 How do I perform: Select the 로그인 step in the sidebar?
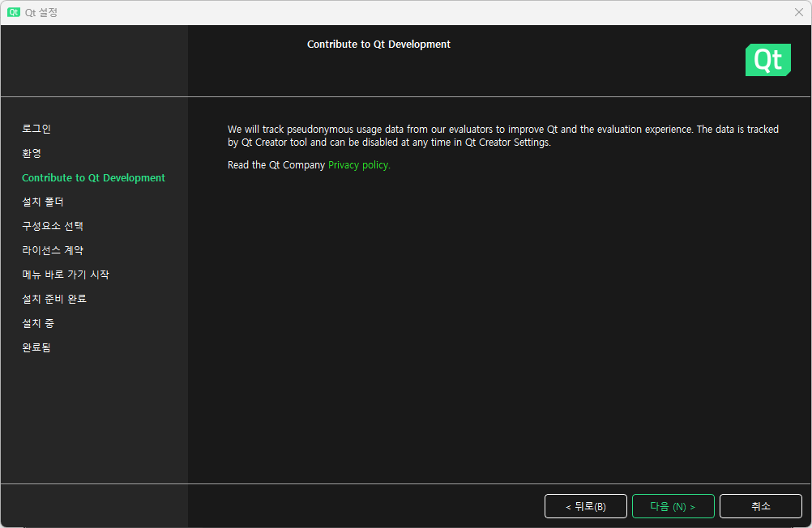point(36,129)
